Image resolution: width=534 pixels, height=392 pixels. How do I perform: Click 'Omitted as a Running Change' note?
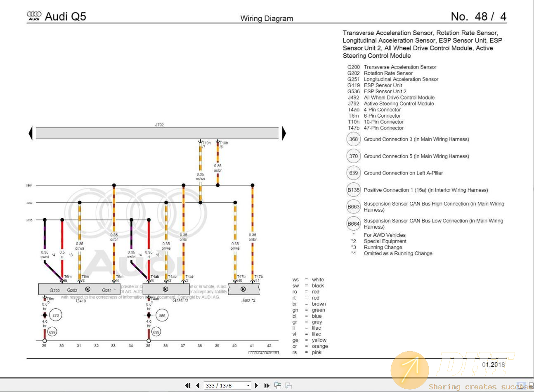click(x=398, y=253)
